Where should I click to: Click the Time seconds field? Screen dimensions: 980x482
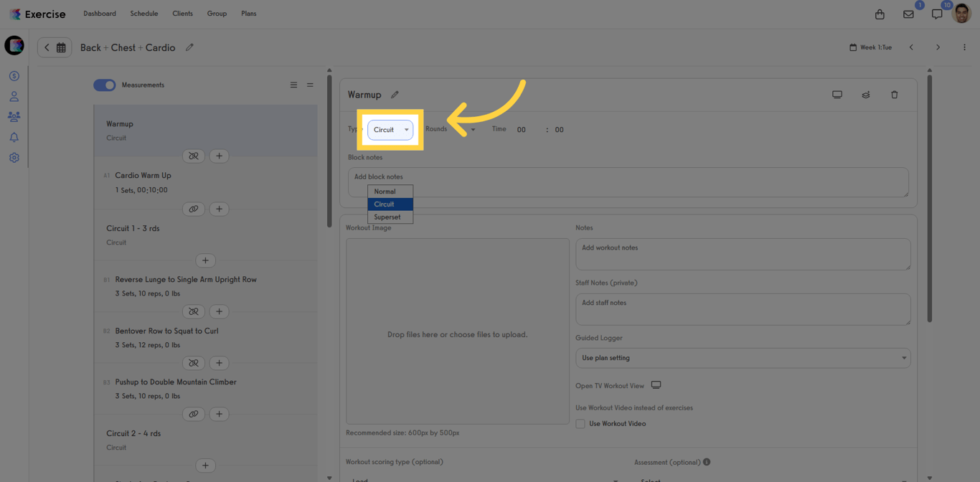point(560,130)
